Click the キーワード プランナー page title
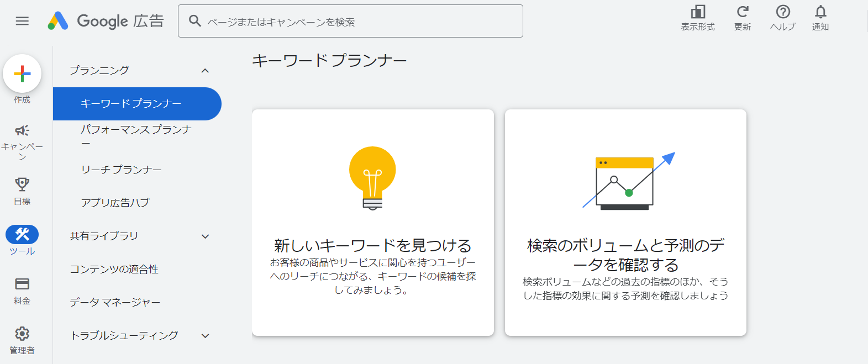Viewport: 868px width, 364px height. click(x=329, y=60)
